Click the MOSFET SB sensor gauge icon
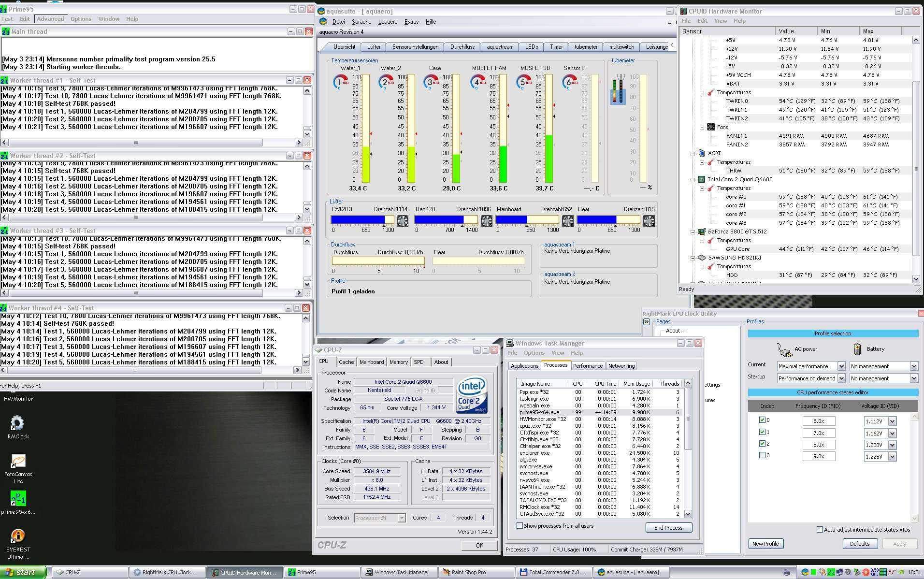Image resolution: width=924 pixels, height=579 pixels. click(x=524, y=82)
